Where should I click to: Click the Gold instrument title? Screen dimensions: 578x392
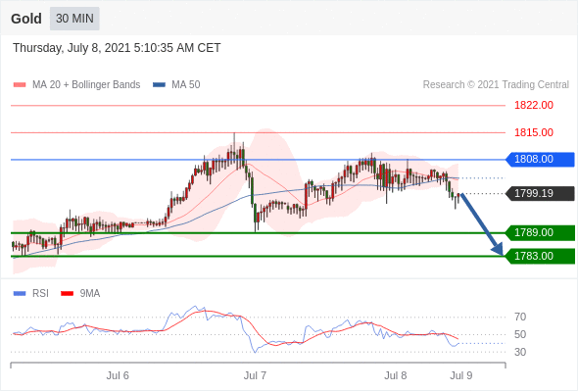click(x=26, y=19)
